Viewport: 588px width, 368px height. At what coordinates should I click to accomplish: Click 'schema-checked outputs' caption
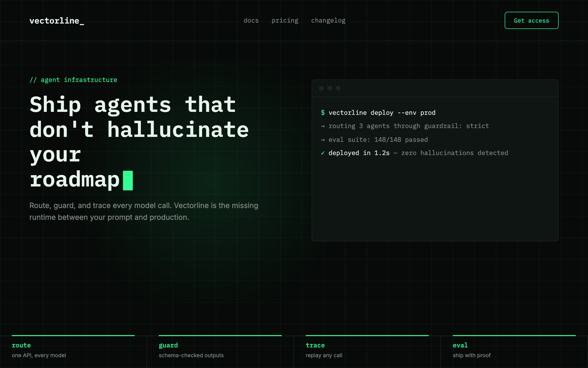coord(191,355)
